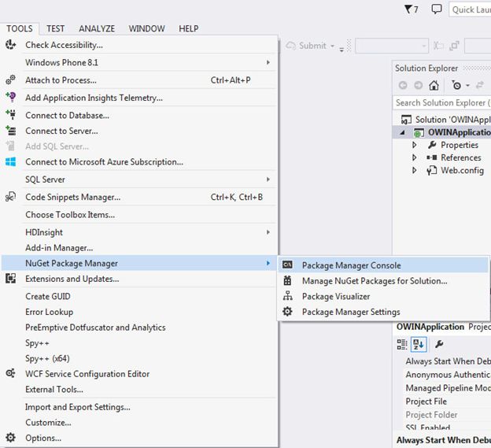This screenshot has height=448, width=491.
Task: Select the Alphabetical sort icon in Properties
Action: (417, 344)
